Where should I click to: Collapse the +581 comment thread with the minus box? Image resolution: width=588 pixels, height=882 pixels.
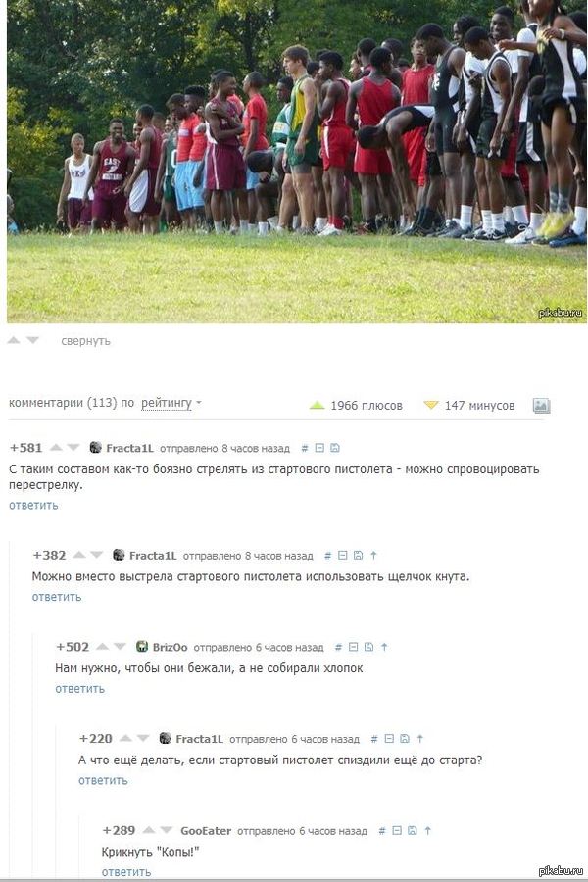tap(319, 448)
